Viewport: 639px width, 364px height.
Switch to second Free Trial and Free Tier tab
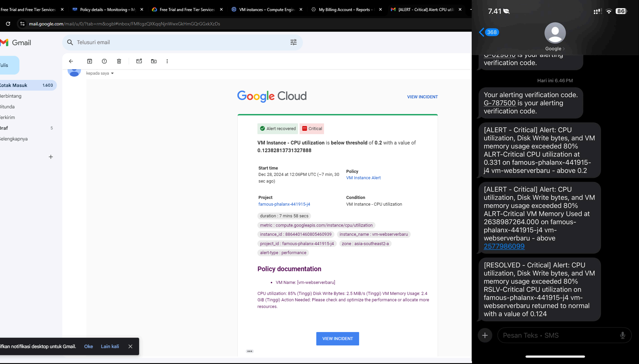pos(187,10)
